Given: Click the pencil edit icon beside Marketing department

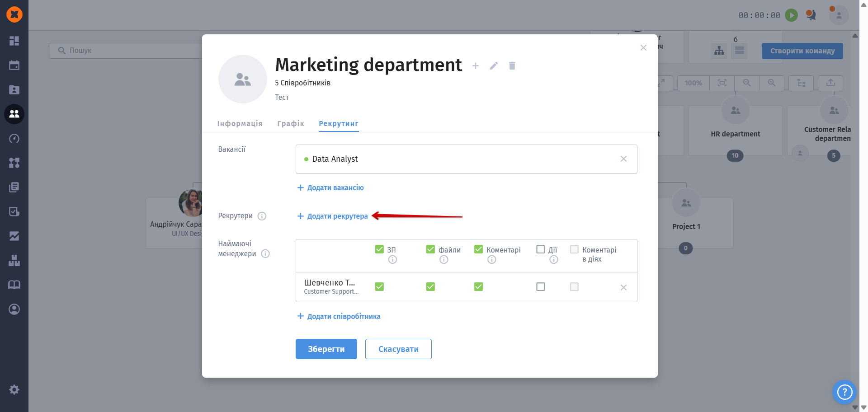Looking at the screenshot, I should pos(494,66).
